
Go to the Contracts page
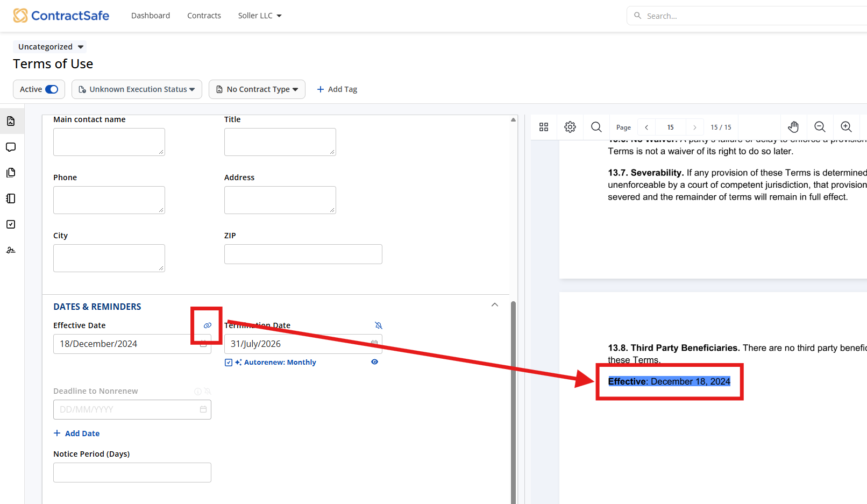[x=204, y=16]
